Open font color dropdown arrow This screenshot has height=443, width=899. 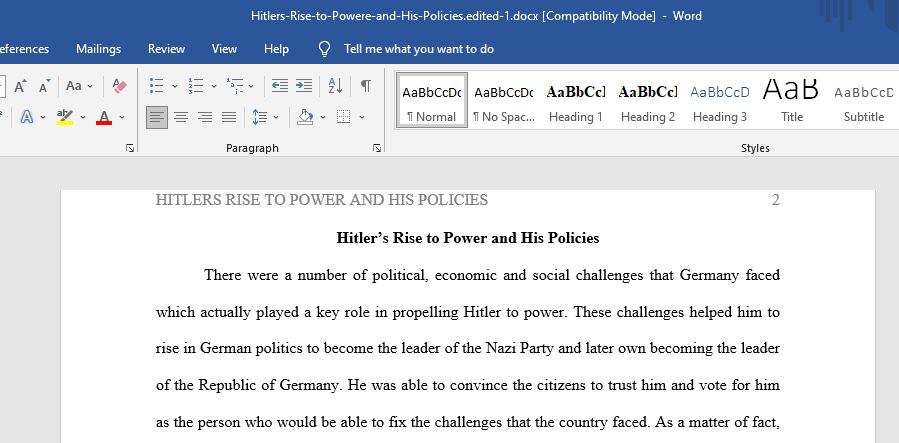tap(122, 117)
